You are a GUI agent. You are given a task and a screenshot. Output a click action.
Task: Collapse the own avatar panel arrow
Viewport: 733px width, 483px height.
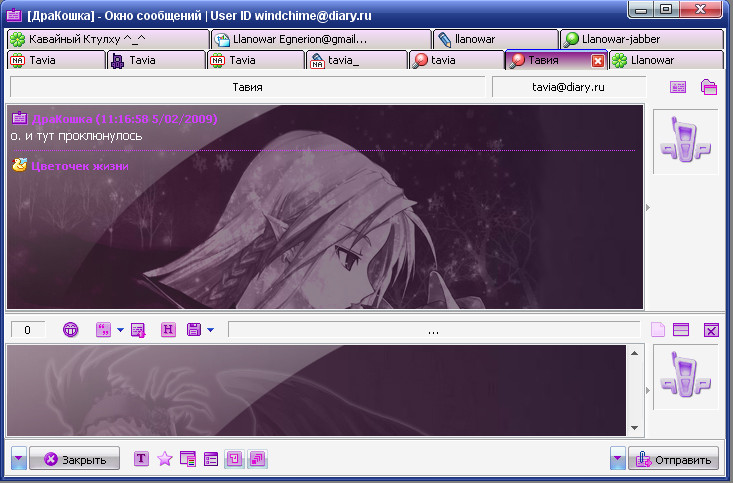coord(648,390)
